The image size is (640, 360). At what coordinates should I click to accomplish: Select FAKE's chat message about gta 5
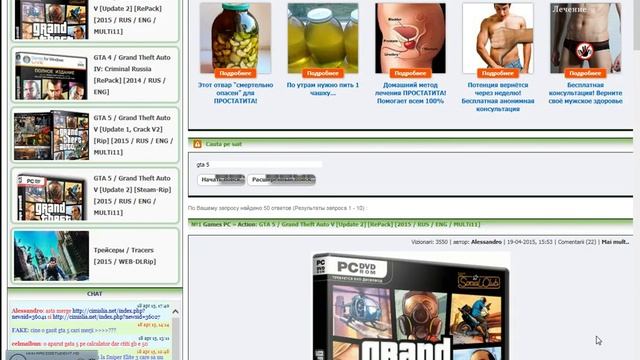pyautogui.click(x=73, y=330)
